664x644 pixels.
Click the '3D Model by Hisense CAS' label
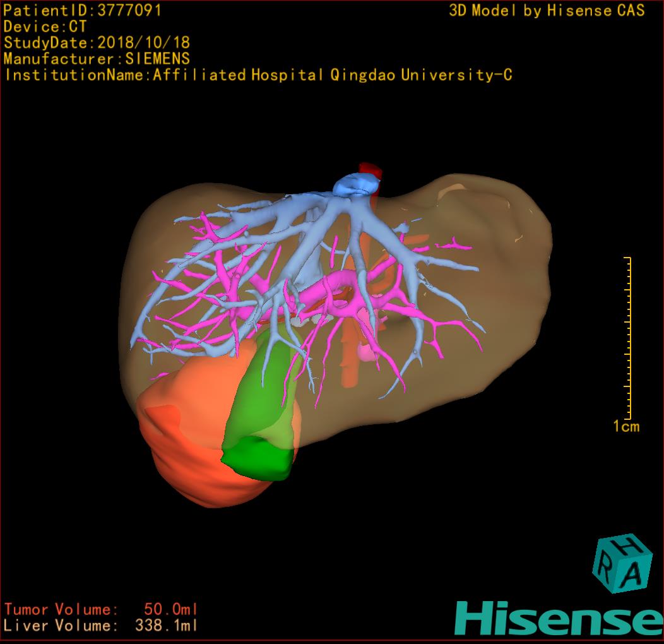[547, 10]
